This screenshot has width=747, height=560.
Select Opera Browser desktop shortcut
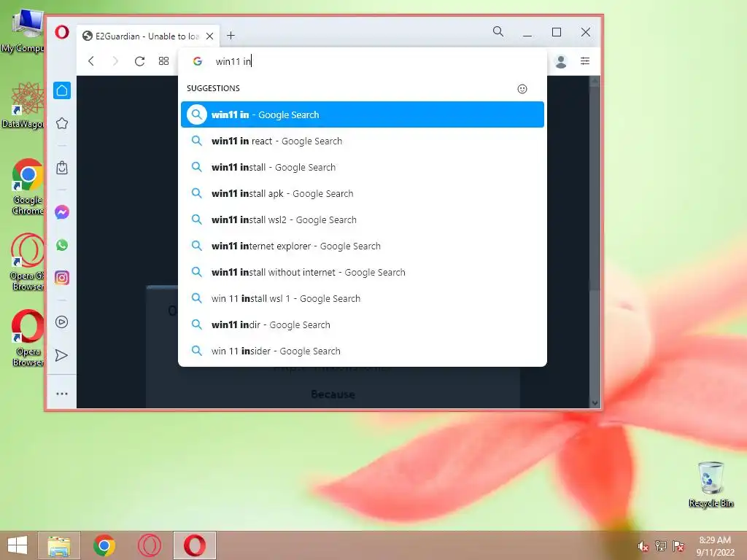coord(28,338)
